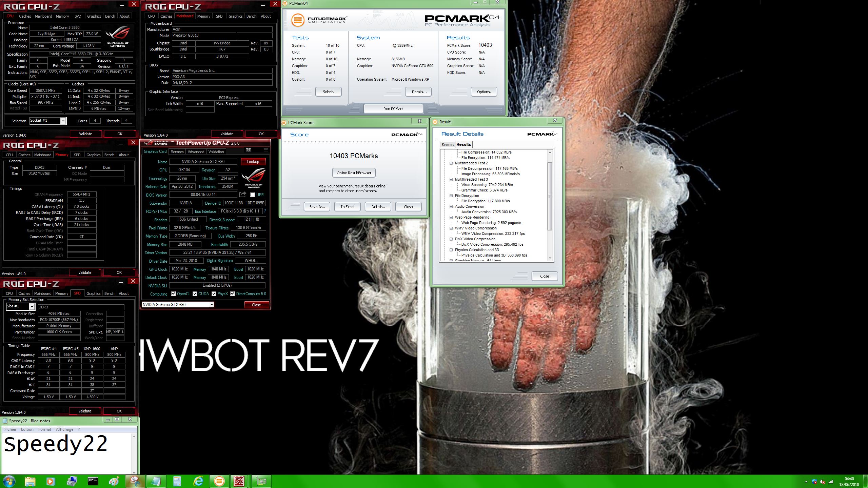Click the Online ResultBrowser button
Viewport: 868px width, 488px height.
coord(354,173)
